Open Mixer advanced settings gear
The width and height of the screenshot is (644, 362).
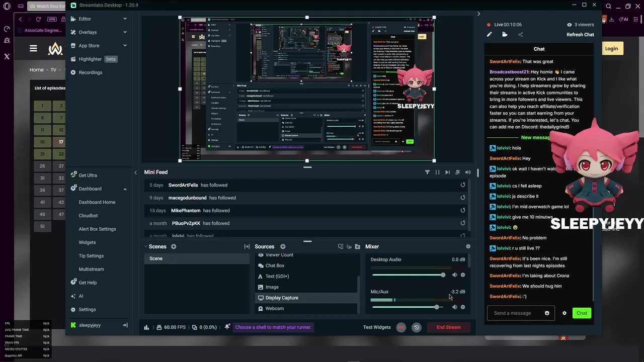468,246
